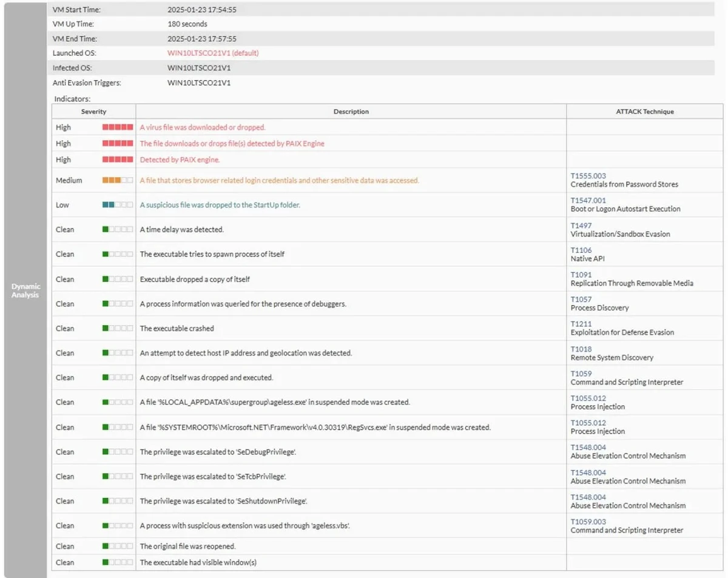Open the T1057 Process Discovery link
The width and height of the screenshot is (728, 578).
click(x=581, y=300)
